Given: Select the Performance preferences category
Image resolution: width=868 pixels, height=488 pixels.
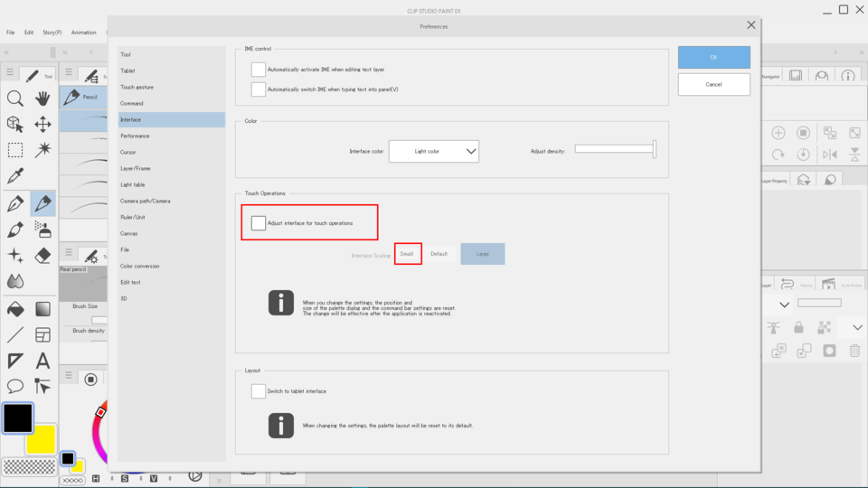Looking at the screenshot, I should (172, 136).
